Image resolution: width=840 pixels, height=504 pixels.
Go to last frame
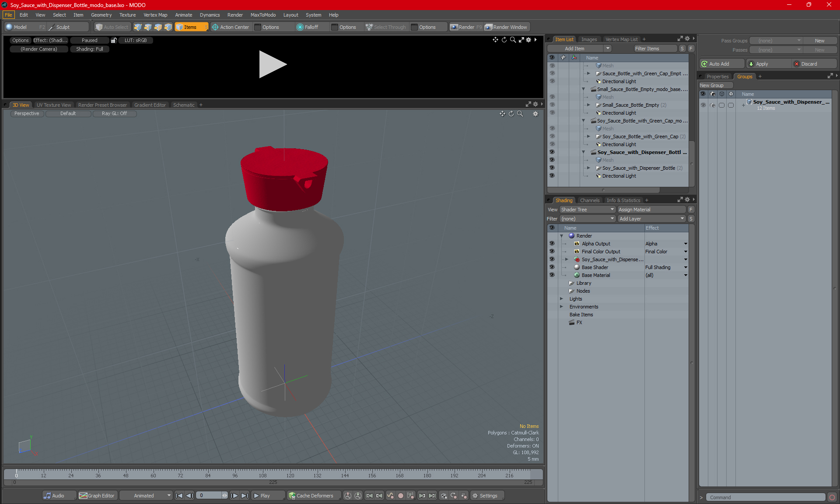pyautogui.click(x=245, y=496)
